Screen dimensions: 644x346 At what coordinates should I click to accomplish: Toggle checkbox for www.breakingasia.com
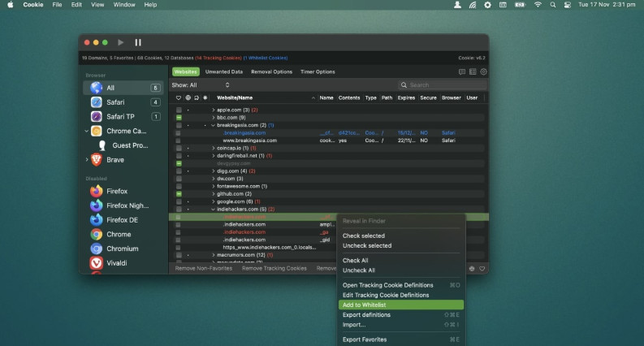pyautogui.click(x=178, y=141)
